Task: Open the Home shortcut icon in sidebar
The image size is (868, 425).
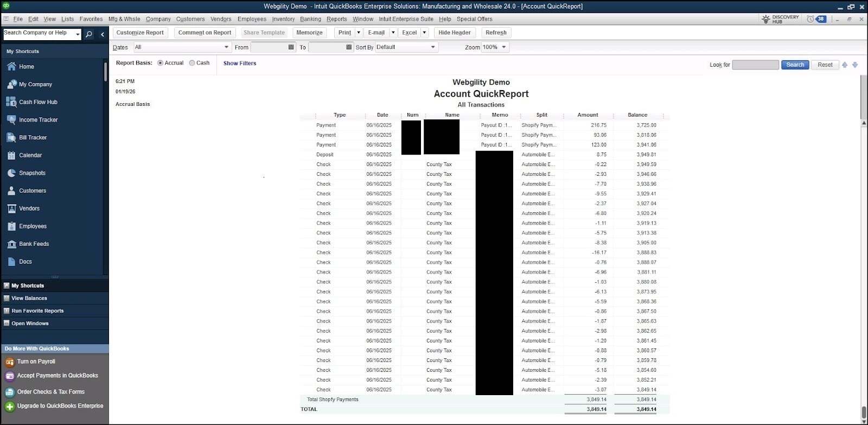Action: (11, 67)
